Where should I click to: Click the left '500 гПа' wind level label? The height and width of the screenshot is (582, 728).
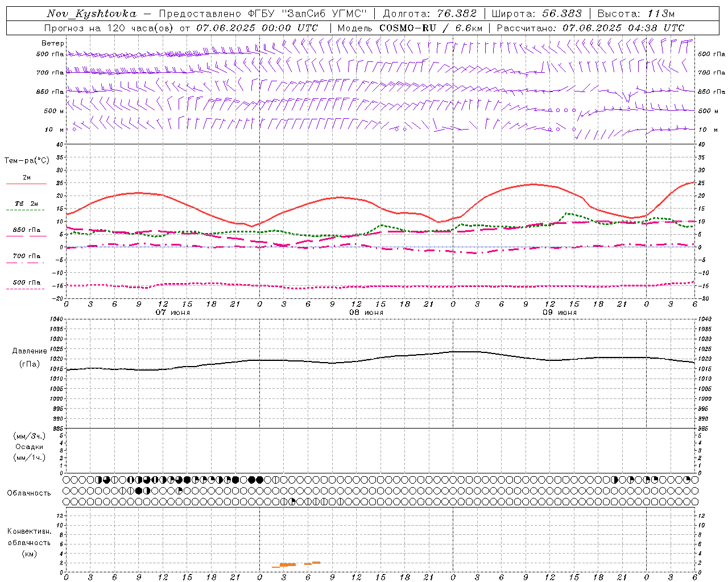(x=50, y=54)
